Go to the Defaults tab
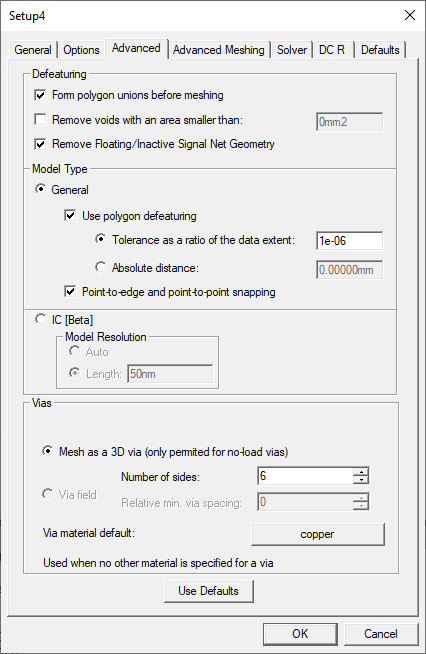Screen dimensions: 426x654 tap(380, 50)
